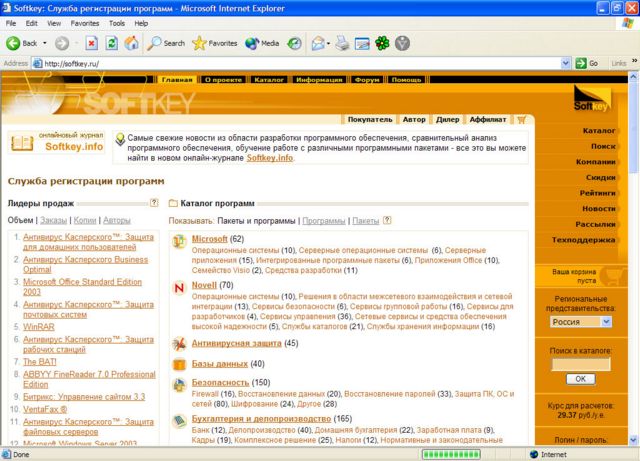Open the Edit menu
The width and height of the screenshot is (640, 461).
pyautogui.click(x=31, y=23)
